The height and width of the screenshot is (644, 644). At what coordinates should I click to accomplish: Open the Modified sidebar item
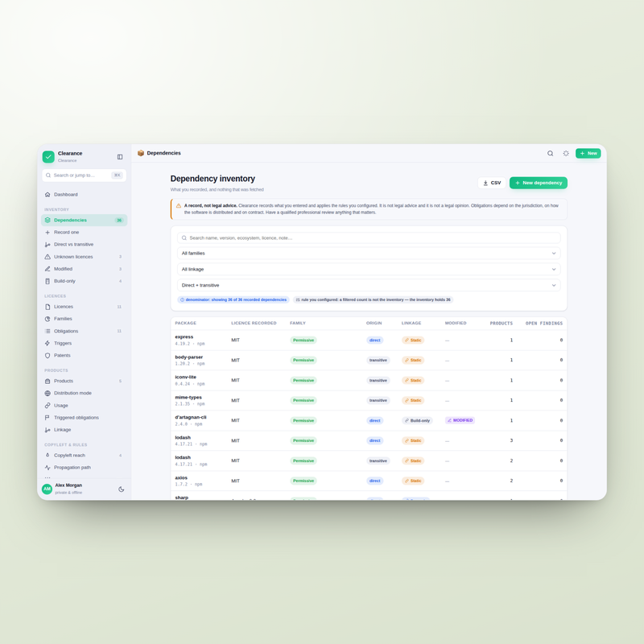click(x=85, y=269)
